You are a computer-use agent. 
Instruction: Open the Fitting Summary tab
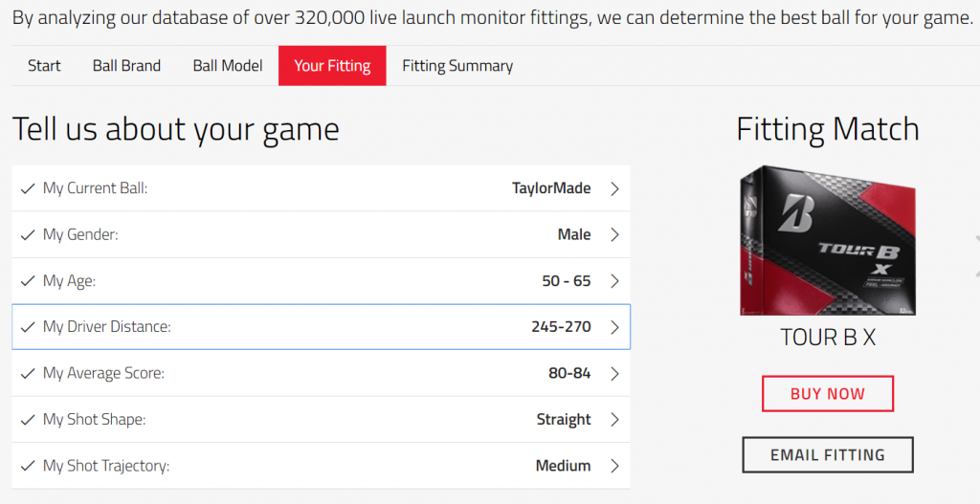point(457,66)
